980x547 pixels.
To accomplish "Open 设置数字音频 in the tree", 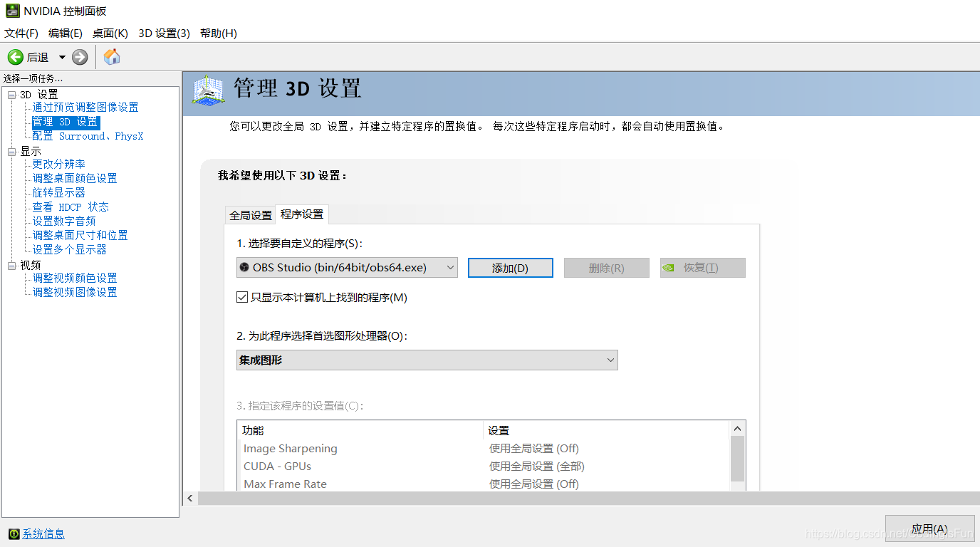I will [64, 222].
